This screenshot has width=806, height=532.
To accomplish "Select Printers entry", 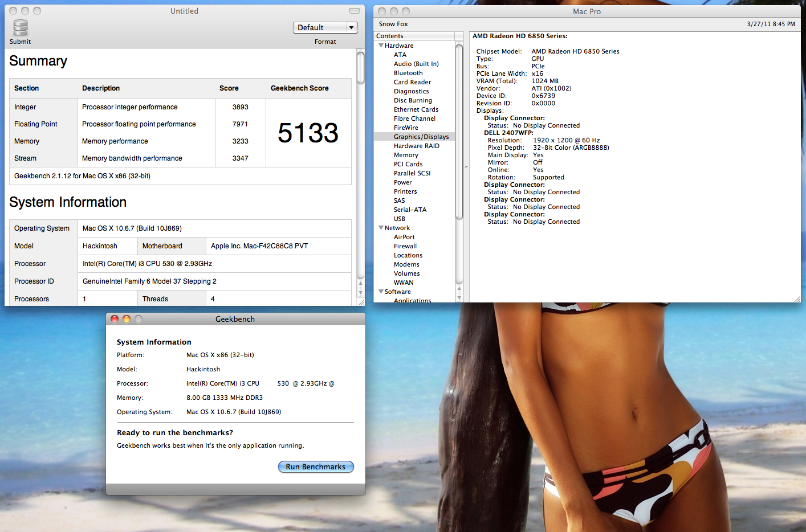I will point(405,191).
